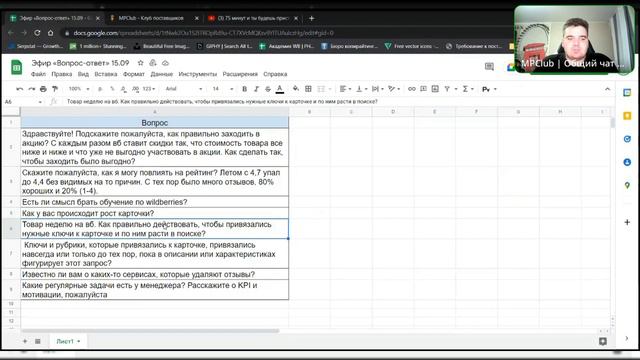Collapse the menus with chevron arrow
Viewport: 640px width, 360px height.
[x=607, y=89]
